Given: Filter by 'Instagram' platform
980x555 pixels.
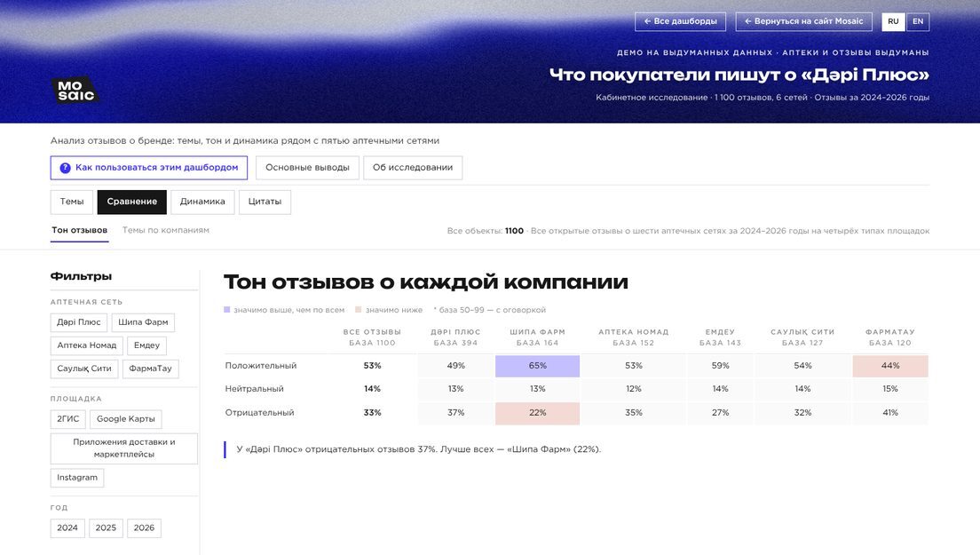Looking at the screenshot, I should 77,478.
